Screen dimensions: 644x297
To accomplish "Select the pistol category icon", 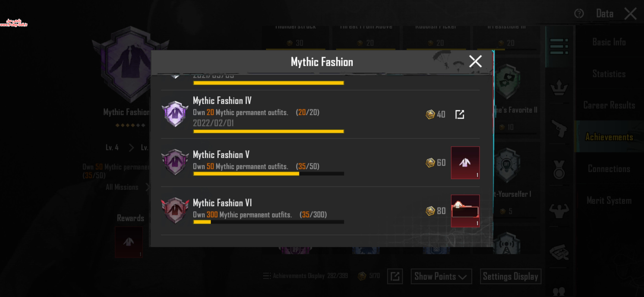I will [559, 128].
